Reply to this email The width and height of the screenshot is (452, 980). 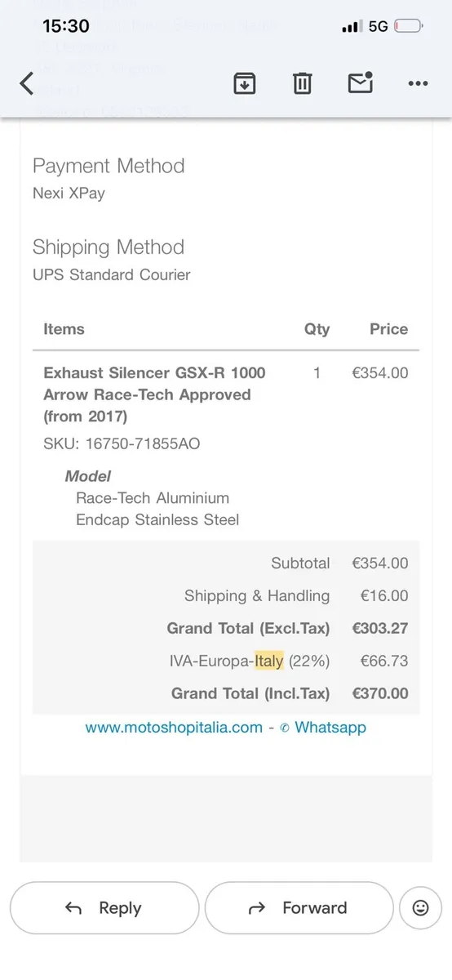[104, 907]
